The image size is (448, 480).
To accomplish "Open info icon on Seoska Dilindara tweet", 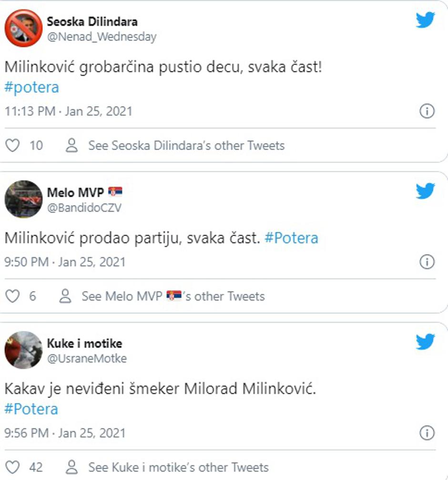I will [427, 111].
